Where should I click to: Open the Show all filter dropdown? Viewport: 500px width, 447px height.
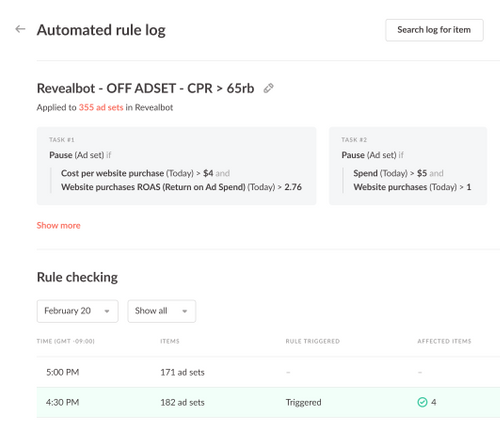(162, 311)
